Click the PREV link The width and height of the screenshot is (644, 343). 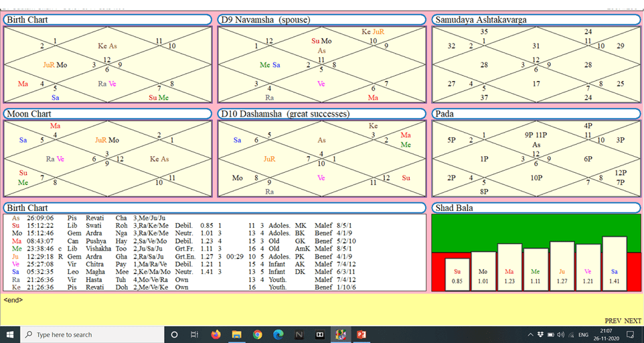pyautogui.click(x=613, y=321)
